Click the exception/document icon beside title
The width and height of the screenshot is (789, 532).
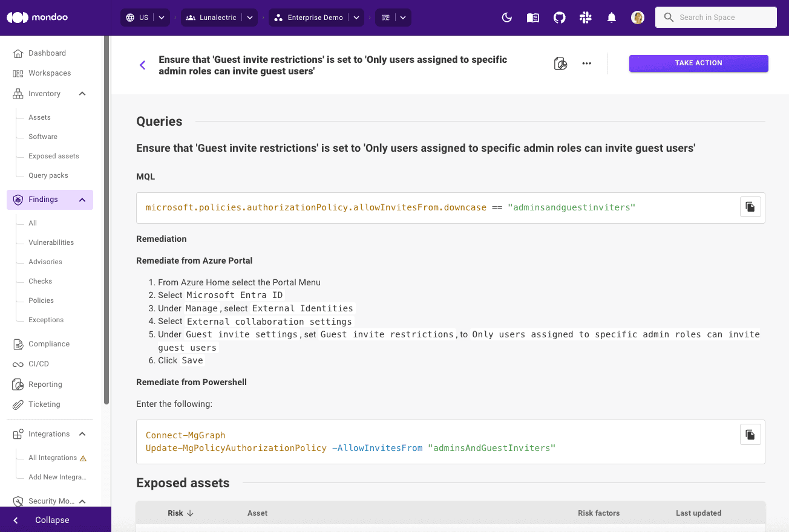(x=560, y=63)
